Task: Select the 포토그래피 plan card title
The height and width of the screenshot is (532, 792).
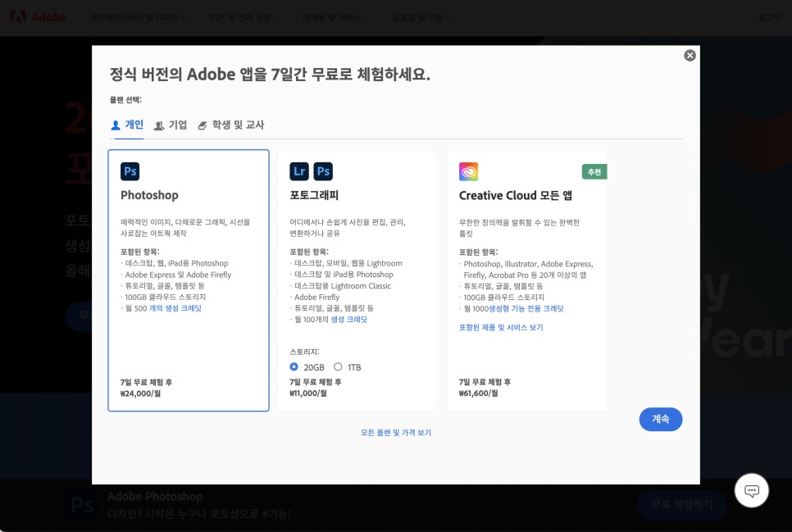Action: tap(314, 195)
